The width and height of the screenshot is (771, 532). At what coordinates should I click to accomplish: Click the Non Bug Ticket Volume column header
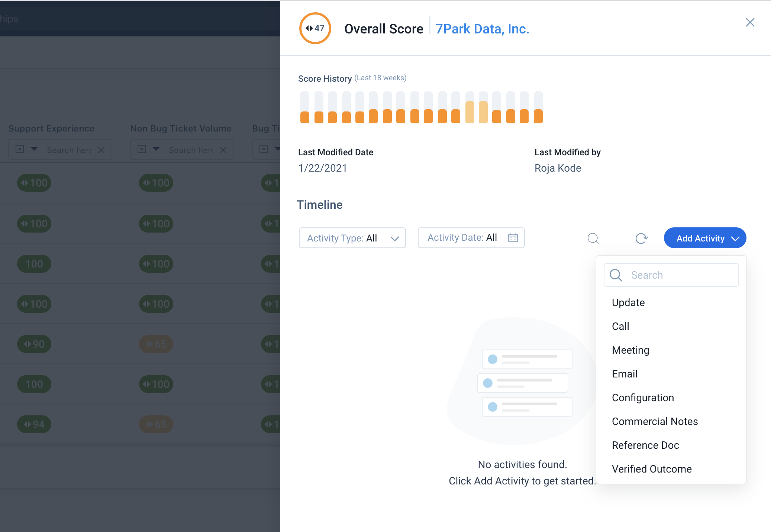tap(181, 129)
